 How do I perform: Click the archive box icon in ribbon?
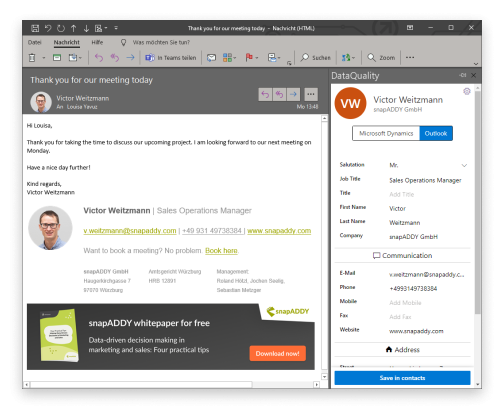coord(57,58)
